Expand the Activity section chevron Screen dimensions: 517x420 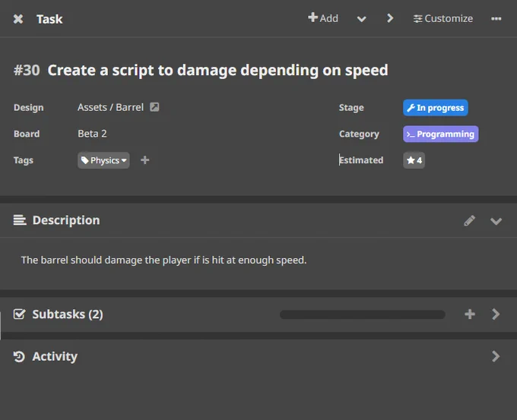pyautogui.click(x=496, y=356)
